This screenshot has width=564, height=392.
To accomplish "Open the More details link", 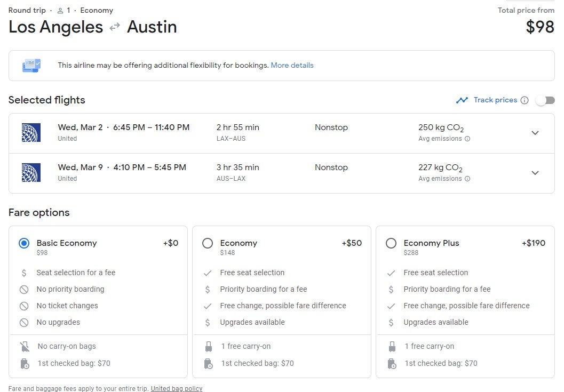I will (x=292, y=66).
